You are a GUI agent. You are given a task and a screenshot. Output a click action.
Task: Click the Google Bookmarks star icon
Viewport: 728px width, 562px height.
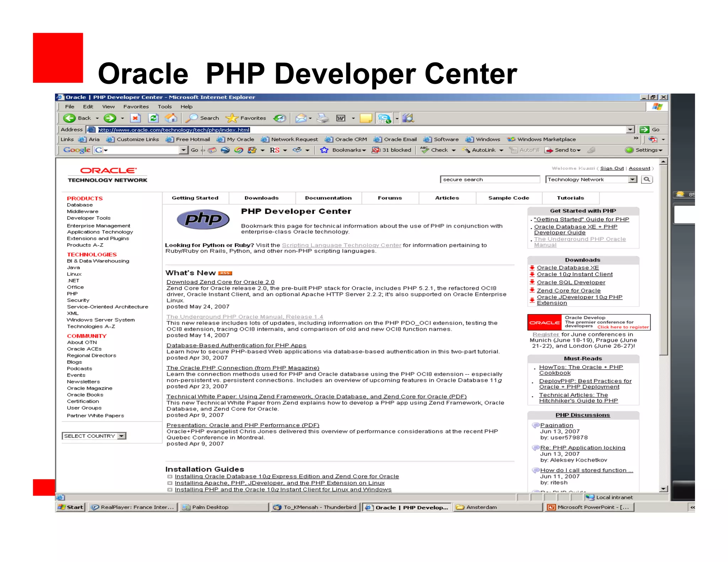point(324,150)
